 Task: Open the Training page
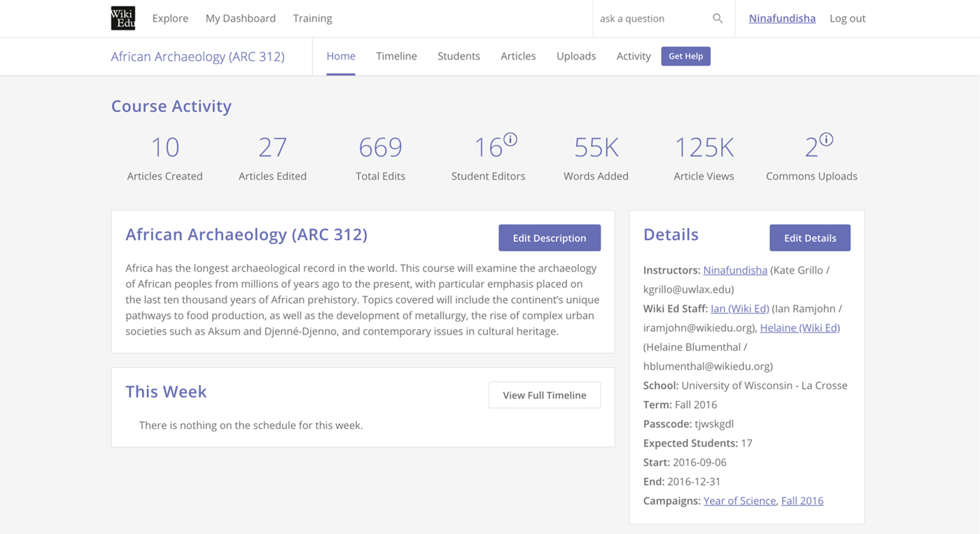click(x=312, y=18)
